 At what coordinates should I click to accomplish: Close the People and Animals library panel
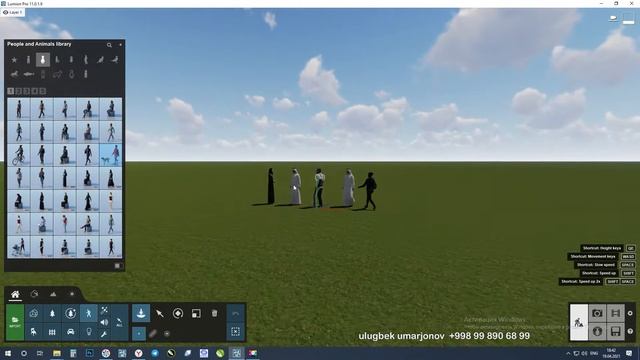(x=120, y=44)
